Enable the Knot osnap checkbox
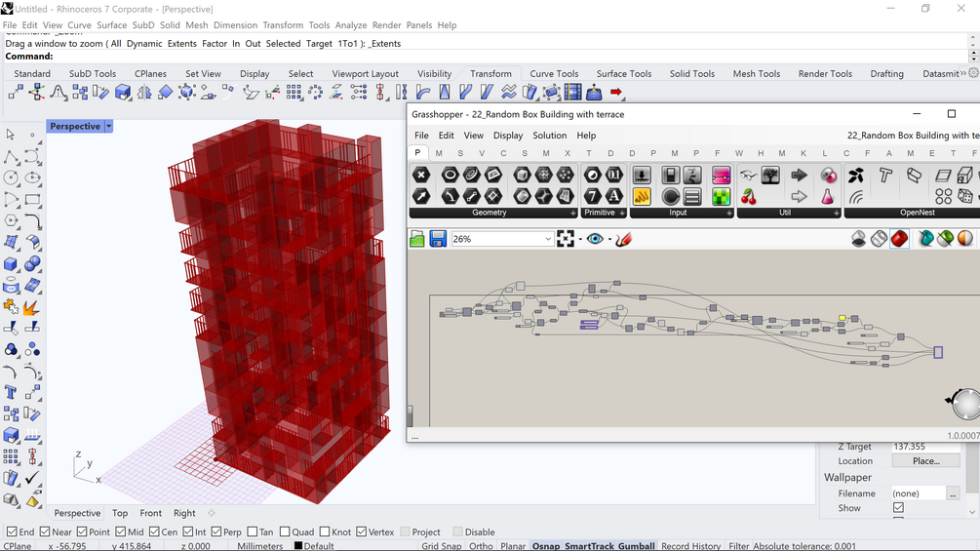980x551 pixels. pos(325,531)
